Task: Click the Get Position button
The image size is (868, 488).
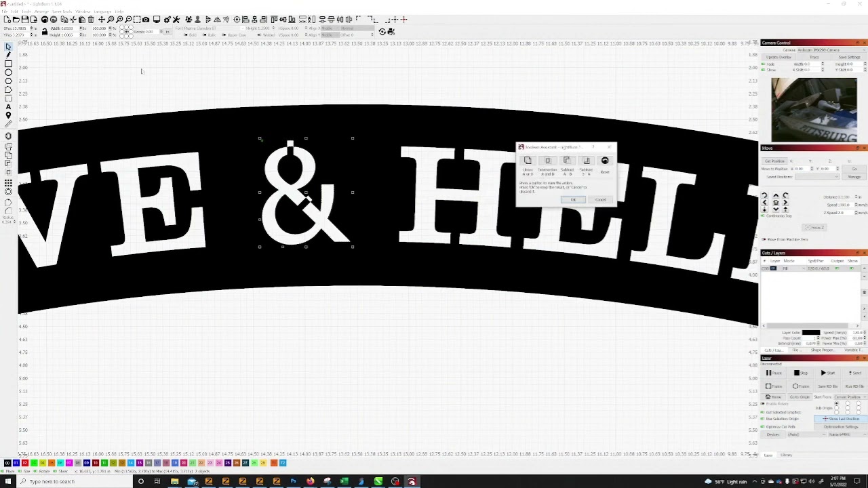Action: (x=775, y=161)
